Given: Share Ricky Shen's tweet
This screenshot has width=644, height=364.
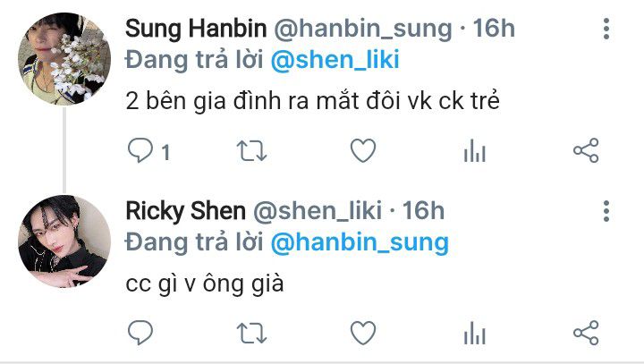Looking at the screenshot, I should 586,333.
